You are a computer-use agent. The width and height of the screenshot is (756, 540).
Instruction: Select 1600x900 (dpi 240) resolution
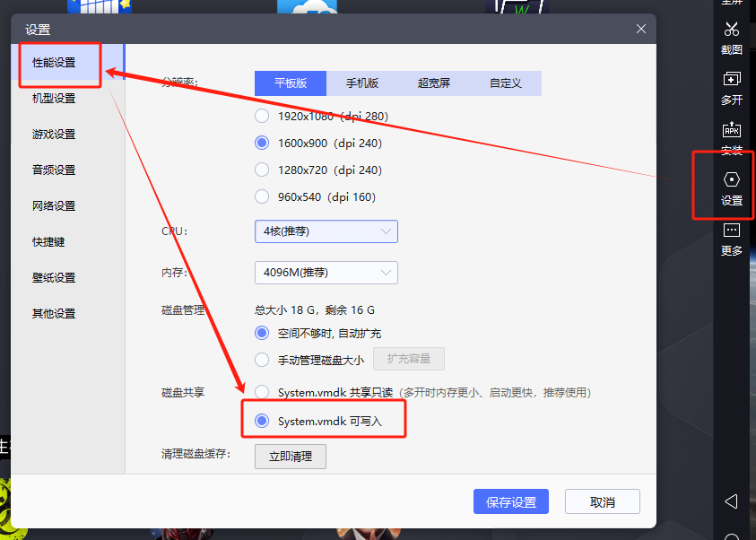coord(262,144)
